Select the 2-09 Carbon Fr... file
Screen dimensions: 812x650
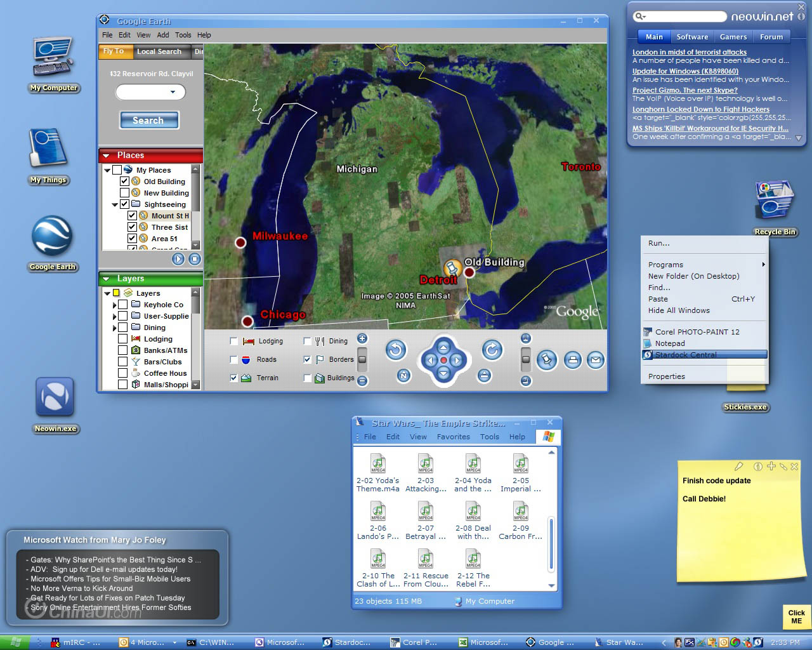(520, 521)
